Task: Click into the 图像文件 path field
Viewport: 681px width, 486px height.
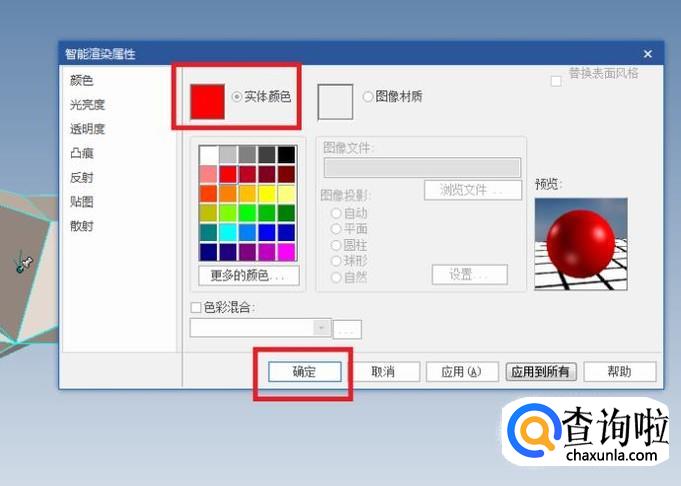Action: tap(422, 167)
